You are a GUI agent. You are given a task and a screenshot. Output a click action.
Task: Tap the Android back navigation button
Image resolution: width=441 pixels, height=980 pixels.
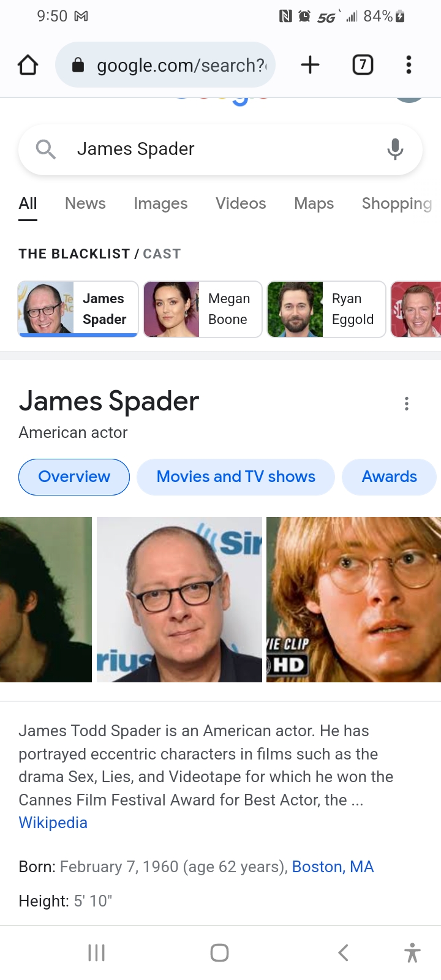coord(344,952)
